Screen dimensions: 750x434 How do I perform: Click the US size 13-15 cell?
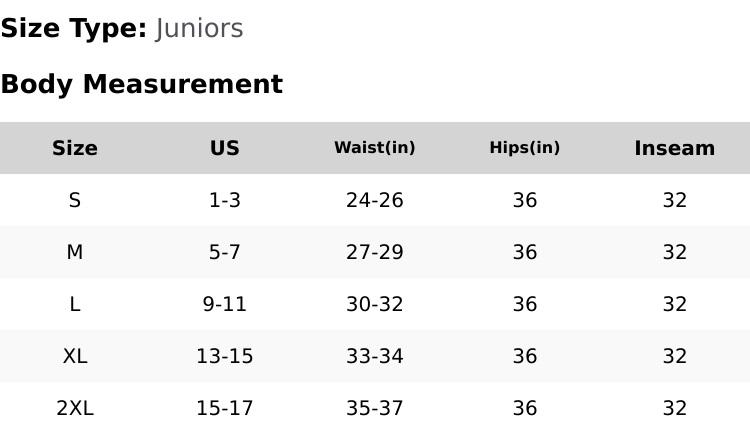click(225, 356)
